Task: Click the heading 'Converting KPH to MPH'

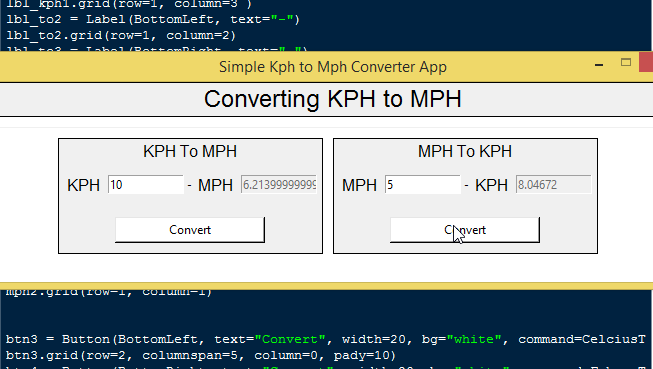Action: pyautogui.click(x=332, y=99)
